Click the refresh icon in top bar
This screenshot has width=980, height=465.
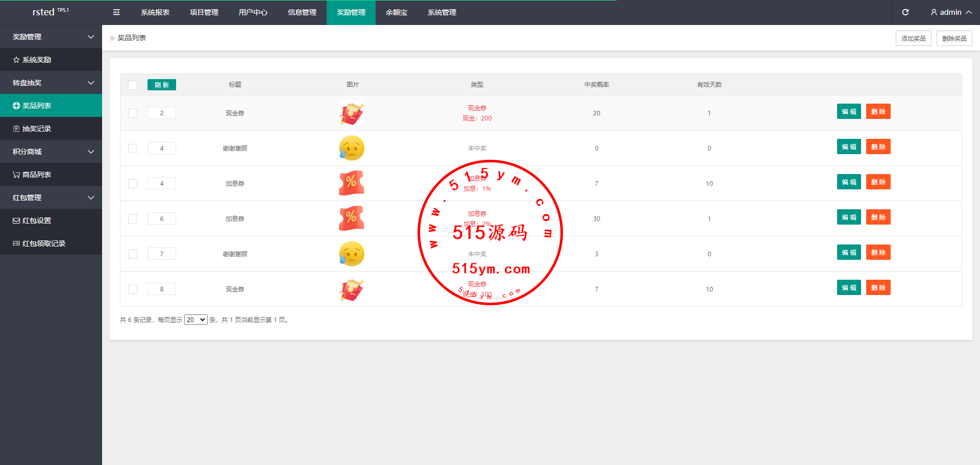pyautogui.click(x=905, y=12)
